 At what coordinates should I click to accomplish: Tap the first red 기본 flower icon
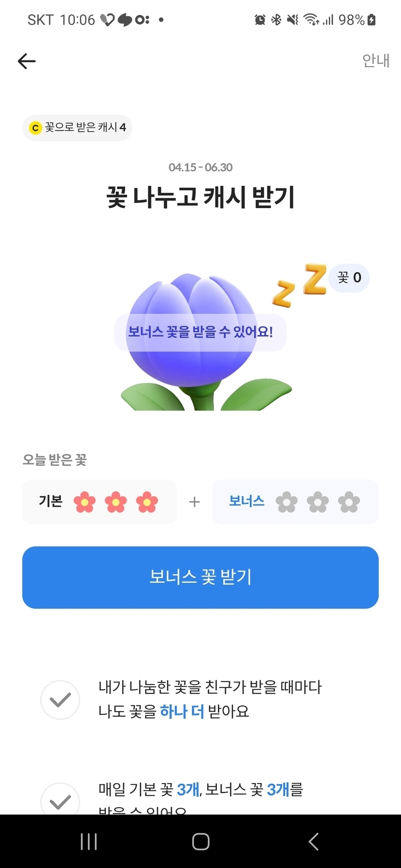[x=85, y=502]
